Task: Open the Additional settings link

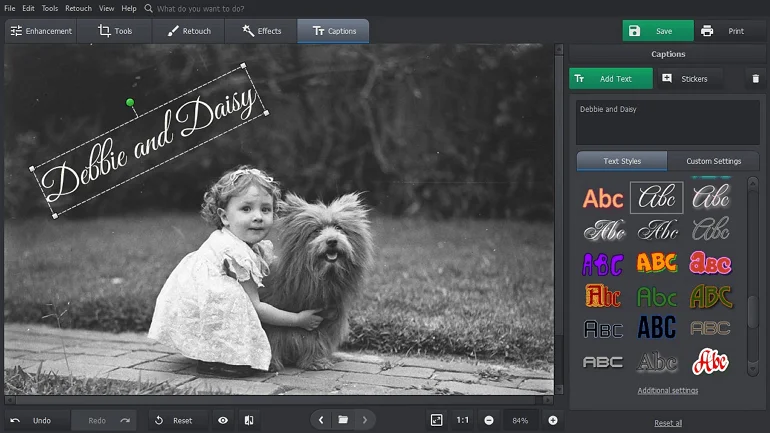Action: pos(668,390)
